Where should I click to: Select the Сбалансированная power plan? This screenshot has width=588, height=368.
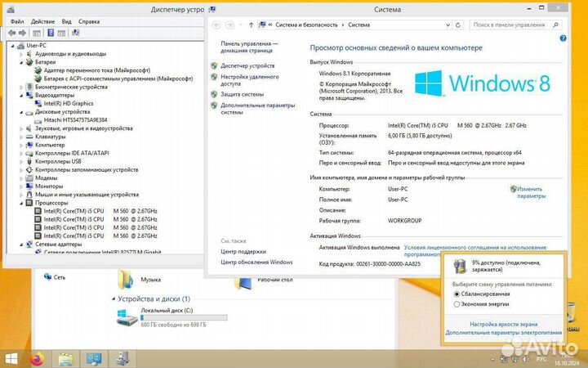[x=457, y=294]
